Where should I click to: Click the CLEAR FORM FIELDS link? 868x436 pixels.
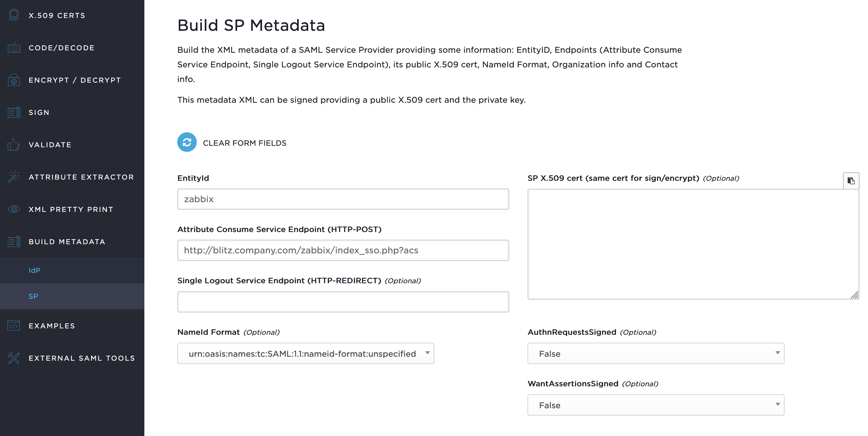245,143
